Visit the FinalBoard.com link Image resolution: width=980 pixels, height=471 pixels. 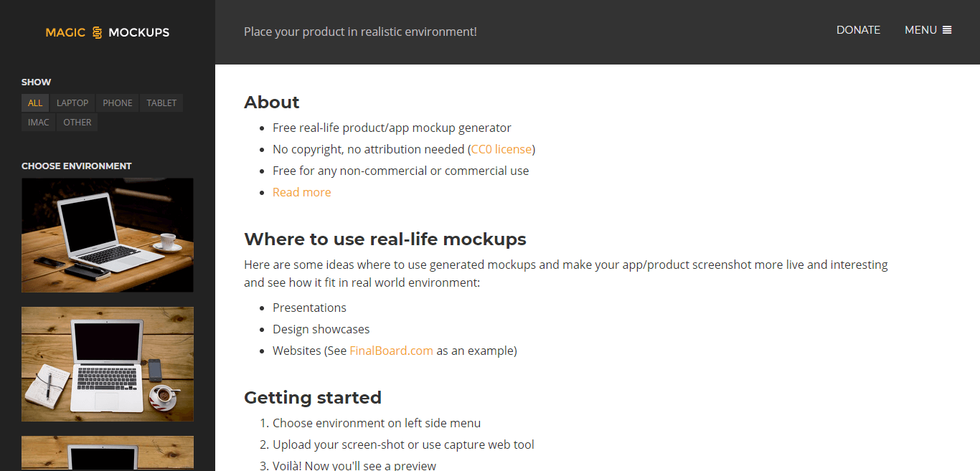392,351
